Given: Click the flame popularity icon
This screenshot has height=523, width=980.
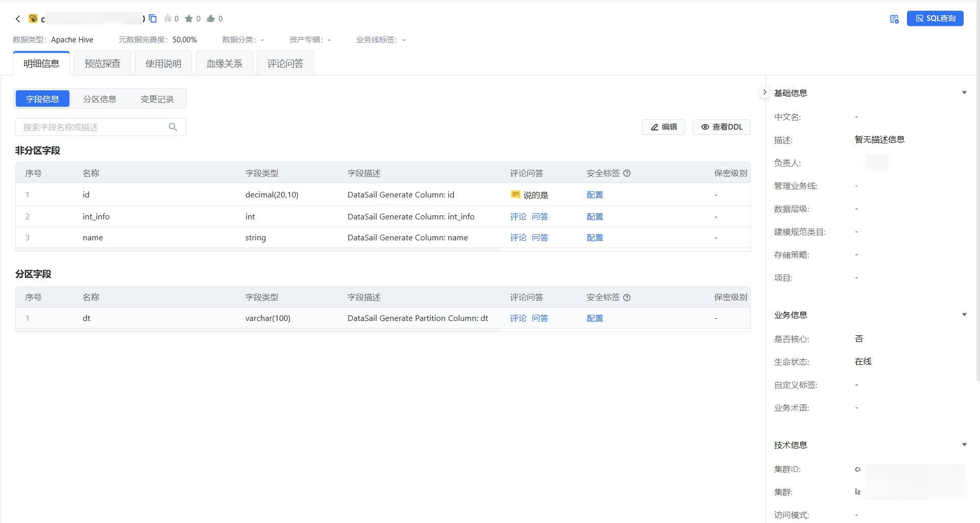Looking at the screenshot, I should [x=167, y=19].
